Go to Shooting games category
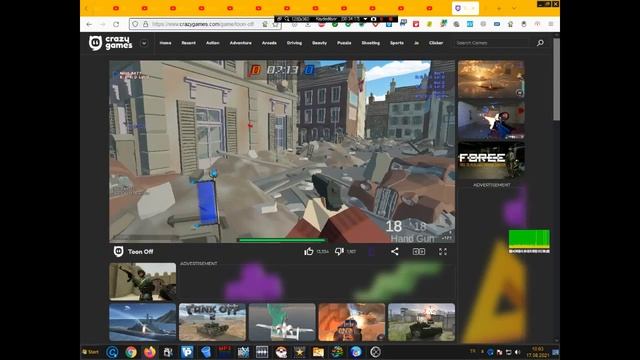 point(371,43)
